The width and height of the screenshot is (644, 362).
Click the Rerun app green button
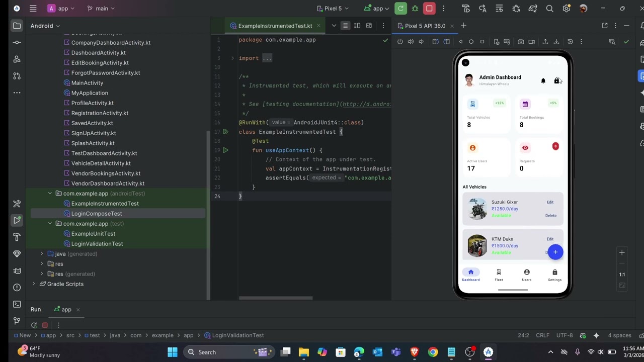(x=400, y=8)
